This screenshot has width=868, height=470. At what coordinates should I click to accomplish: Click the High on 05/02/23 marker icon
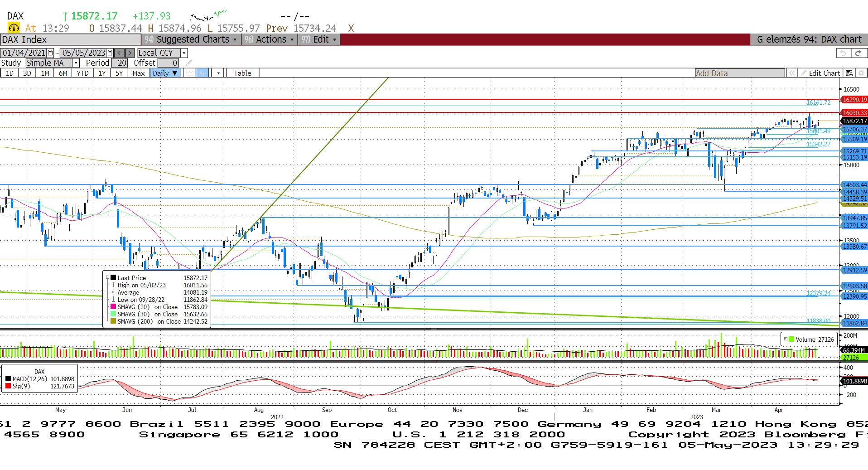(x=113, y=285)
